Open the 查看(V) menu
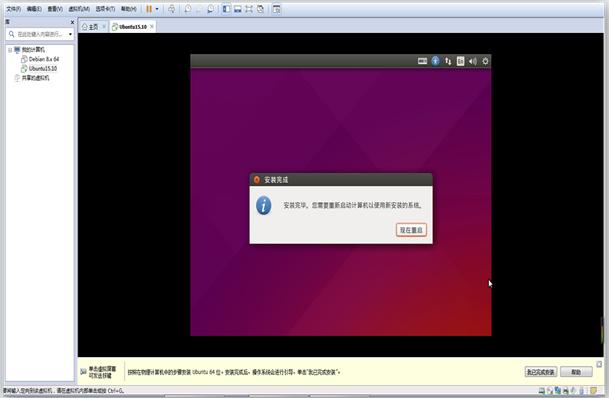 coord(55,9)
